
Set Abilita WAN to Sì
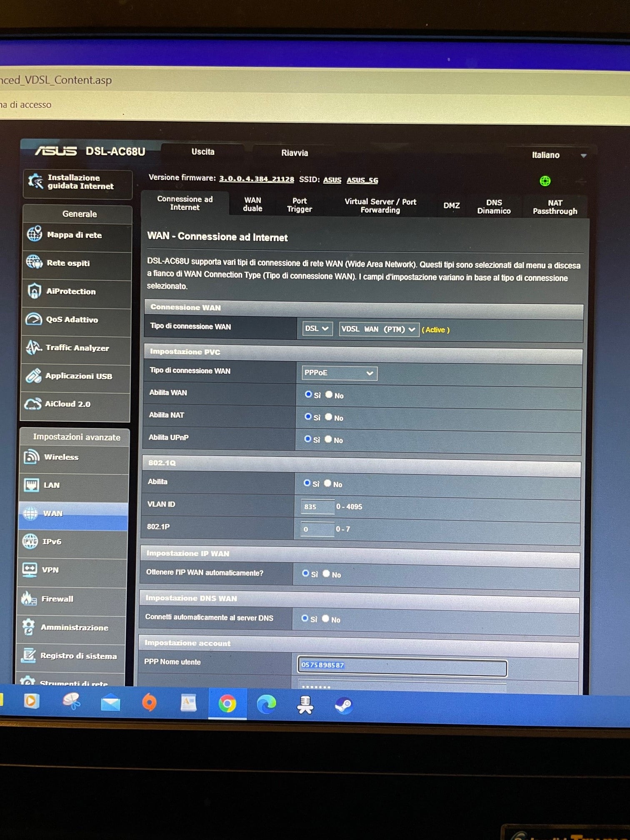[308, 394]
